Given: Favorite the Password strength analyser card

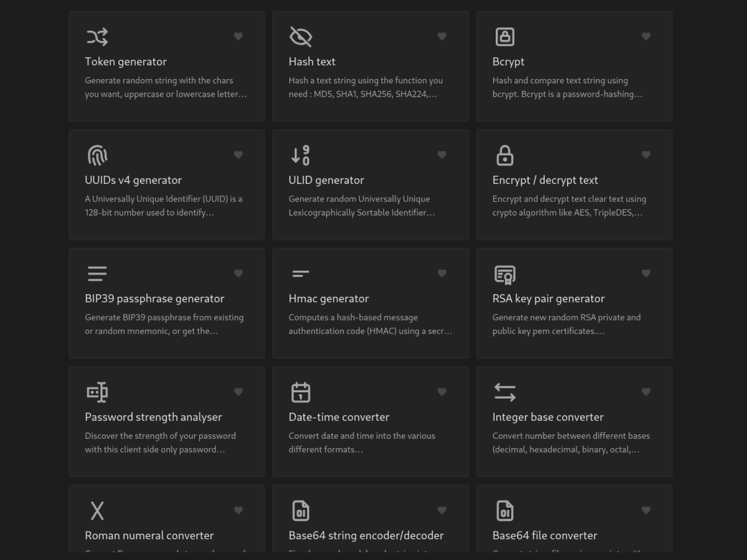Looking at the screenshot, I should (x=238, y=392).
